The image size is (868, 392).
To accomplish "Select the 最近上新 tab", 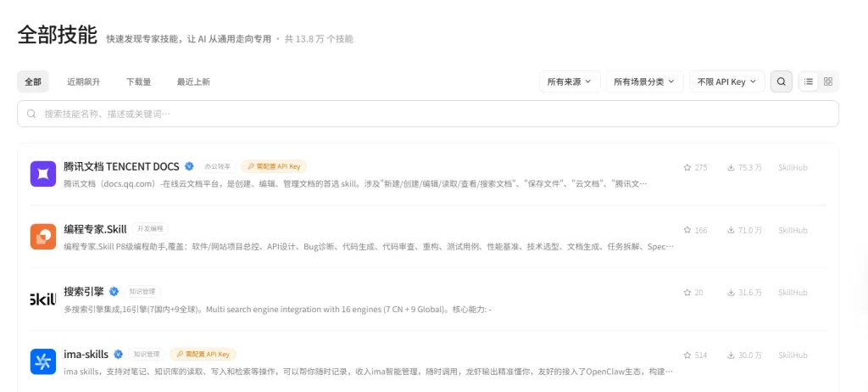I will coord(193,81).
